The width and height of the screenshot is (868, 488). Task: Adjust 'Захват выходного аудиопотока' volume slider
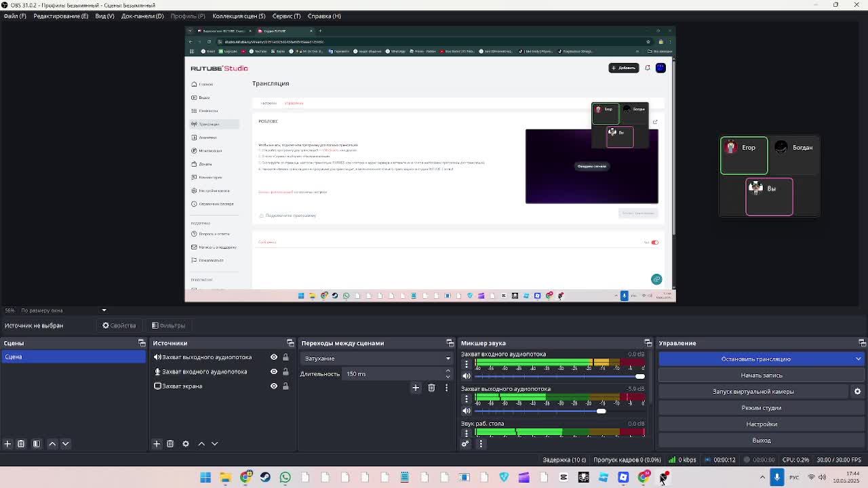(559, 411)
